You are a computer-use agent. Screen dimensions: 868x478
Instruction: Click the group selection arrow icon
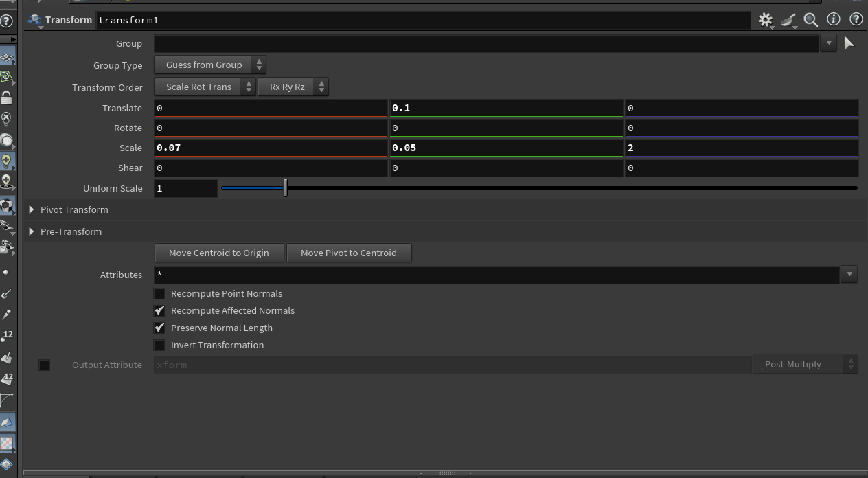coord(849,43)
